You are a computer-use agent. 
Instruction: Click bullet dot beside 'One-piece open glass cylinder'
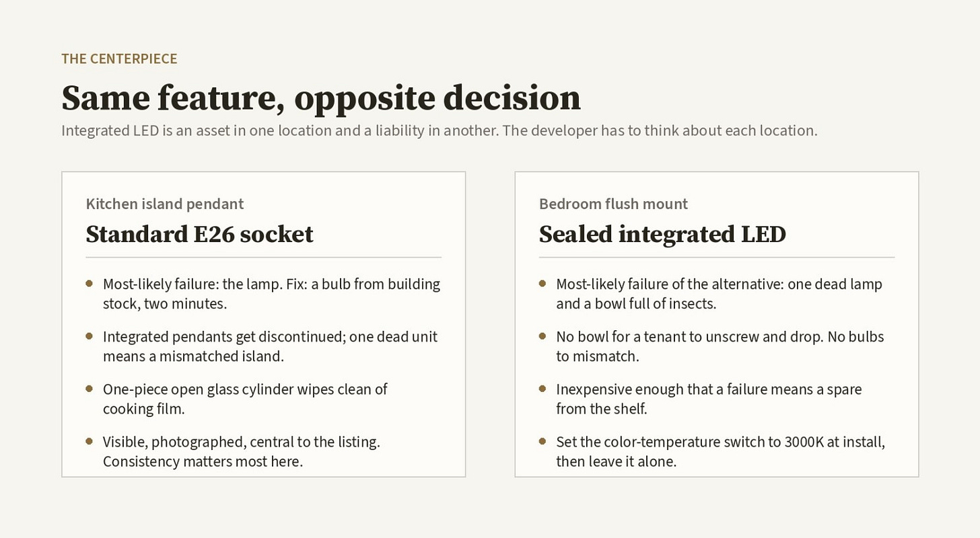point(90,388)
